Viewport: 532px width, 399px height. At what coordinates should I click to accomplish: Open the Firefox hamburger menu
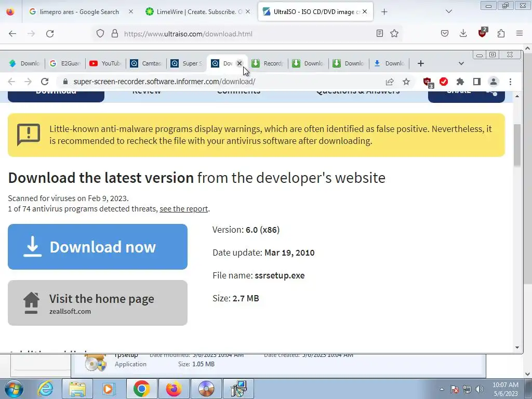[x=520, y=33]
